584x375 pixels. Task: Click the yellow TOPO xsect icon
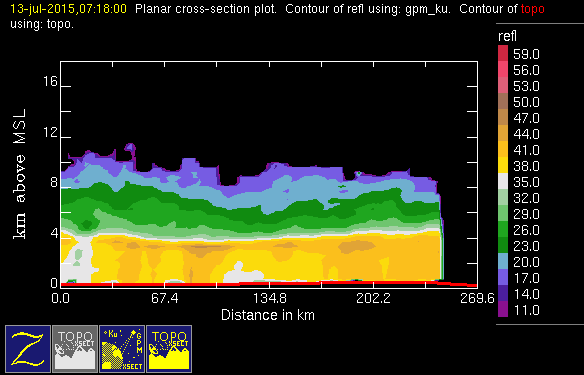pyautogui.click(x=169, y=349)
